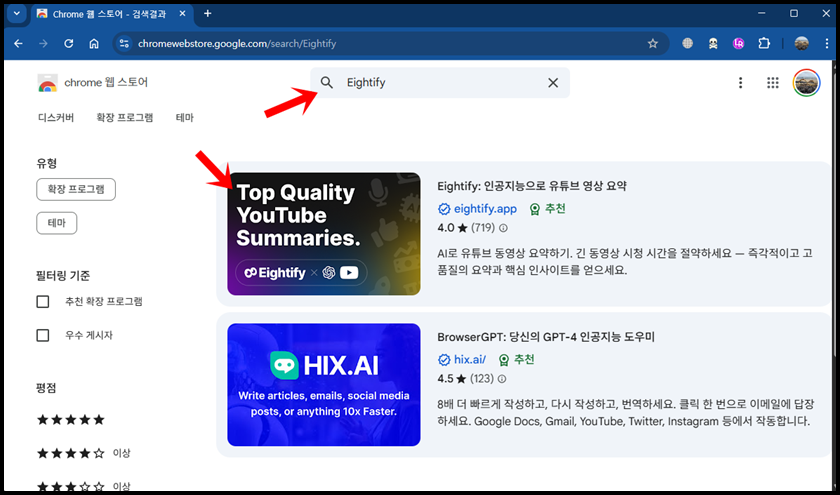Open the Eightify Top Quality YouTube Summaries thumbnail
Screen dimensions: 840x495
(x=324, y=234)
